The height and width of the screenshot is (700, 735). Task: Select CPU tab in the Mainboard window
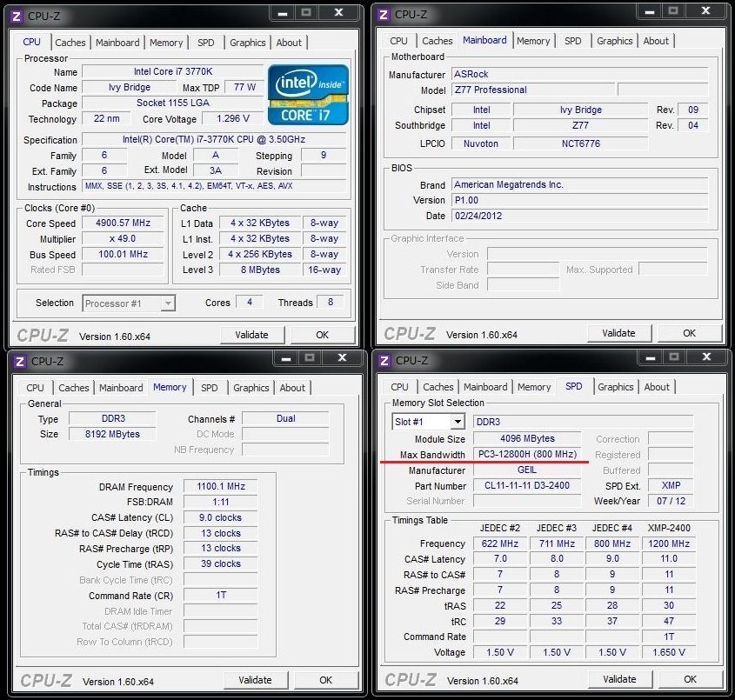pos(399,41)
